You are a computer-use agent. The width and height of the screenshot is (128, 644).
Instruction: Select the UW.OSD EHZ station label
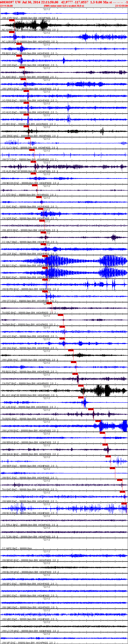click(x=29, y=65)
